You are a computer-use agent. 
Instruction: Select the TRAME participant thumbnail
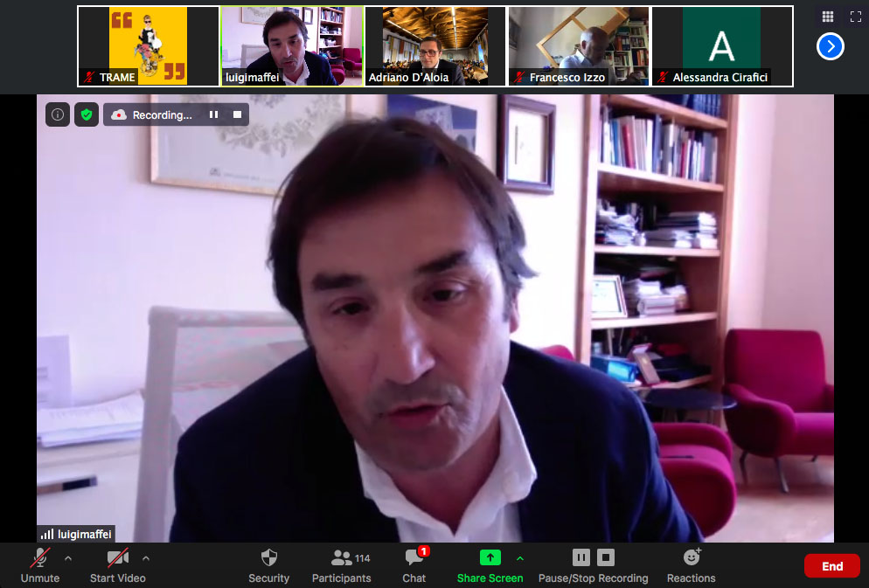click(x=149, y=46)
